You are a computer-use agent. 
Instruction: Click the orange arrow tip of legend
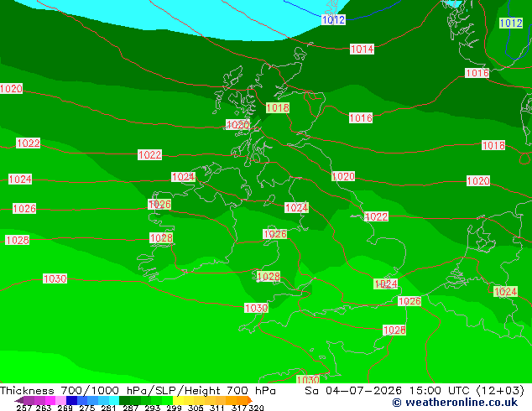pyautogui.click(x=250, y=400)
